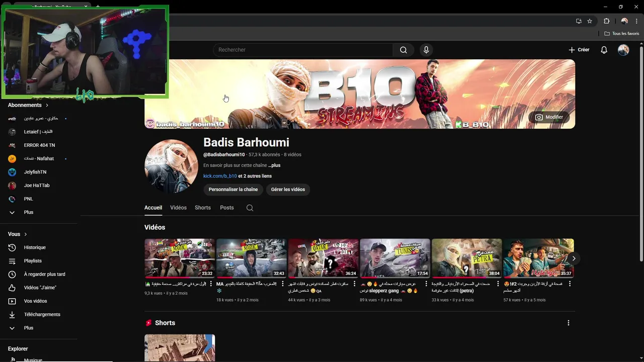Open Chrome profile avatar in toolbar

tap(624, 21)
